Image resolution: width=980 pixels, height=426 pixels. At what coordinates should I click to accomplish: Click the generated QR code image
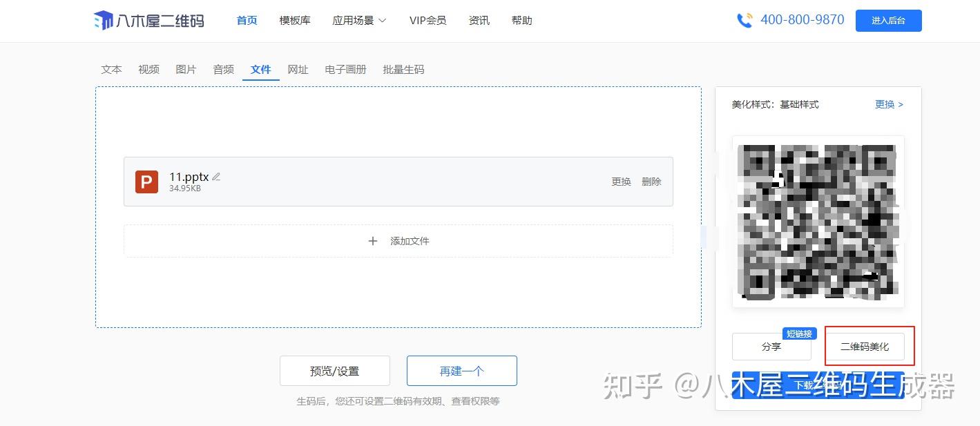pos(818,222)
